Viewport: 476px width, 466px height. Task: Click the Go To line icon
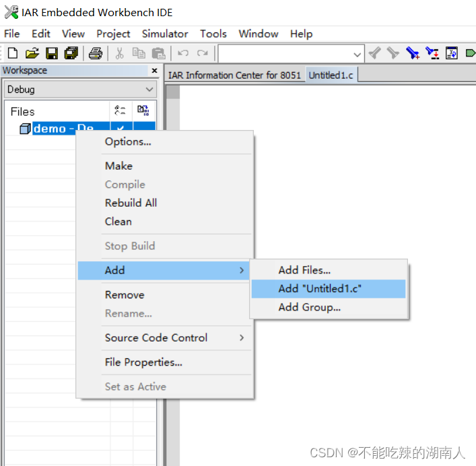coord(451,53)
